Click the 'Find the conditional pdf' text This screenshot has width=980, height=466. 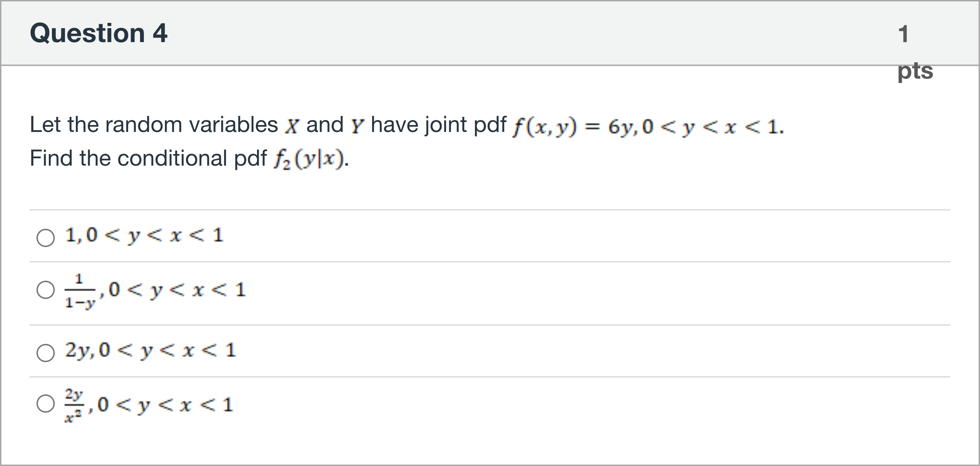[x=148, y=158]
